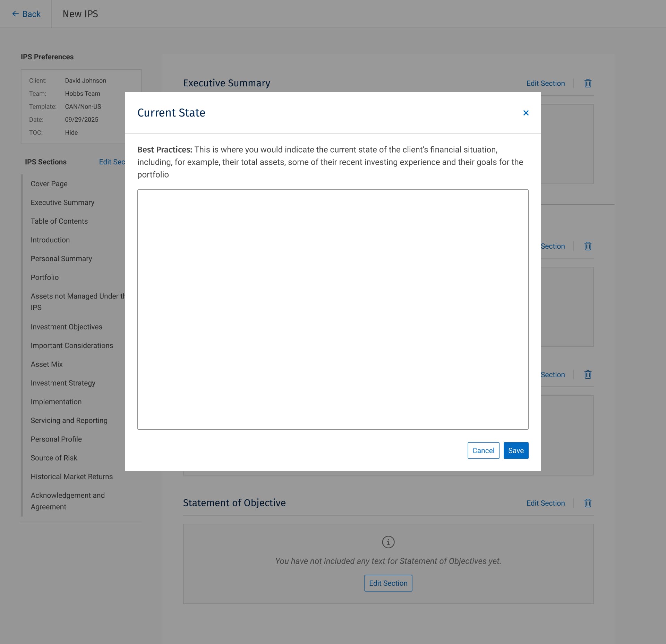Delete the Statement of Objective section
Image resolution: width=666 pixels, height=644 pixels.
pyautogui.click(x=587, y=503)
